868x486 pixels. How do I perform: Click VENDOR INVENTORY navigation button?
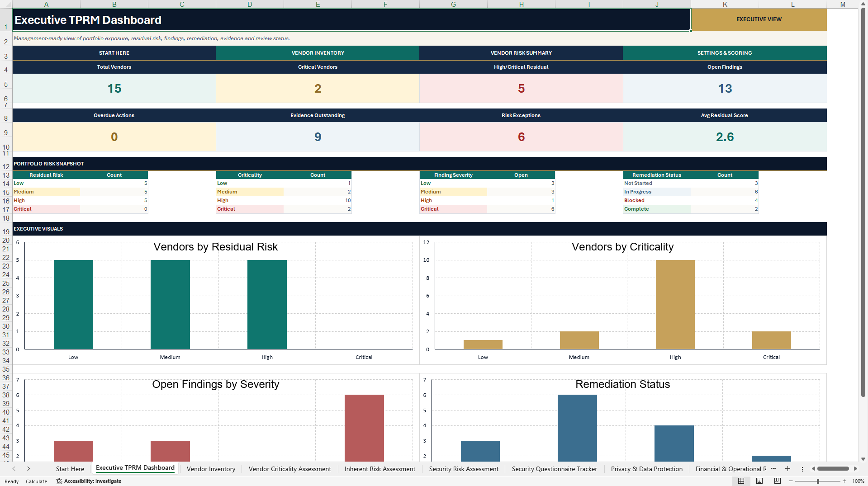(318, 53)
